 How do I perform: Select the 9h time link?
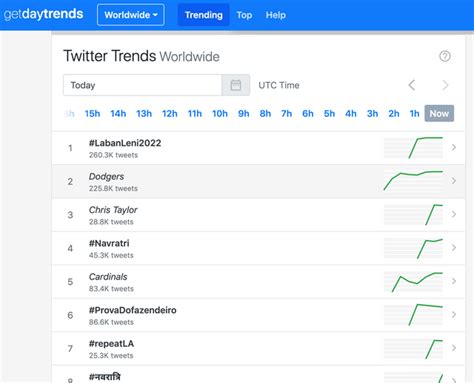[244, 114]
